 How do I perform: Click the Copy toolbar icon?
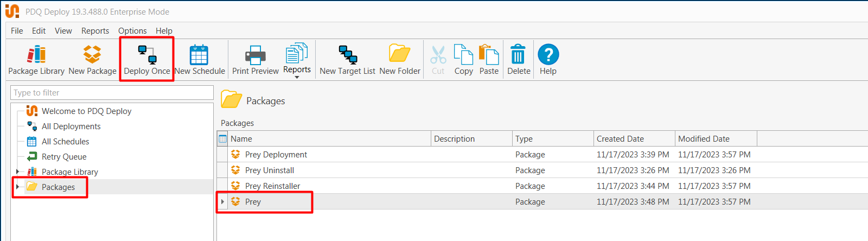coord(463,55)
